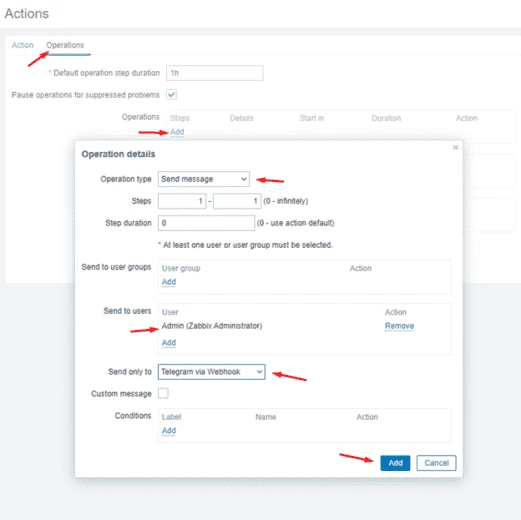
Task: Add a user group via Add link
Action: (169, 282)
